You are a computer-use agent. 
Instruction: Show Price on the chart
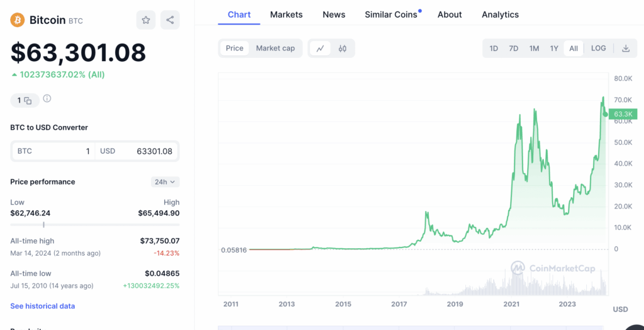click(235, 48)
